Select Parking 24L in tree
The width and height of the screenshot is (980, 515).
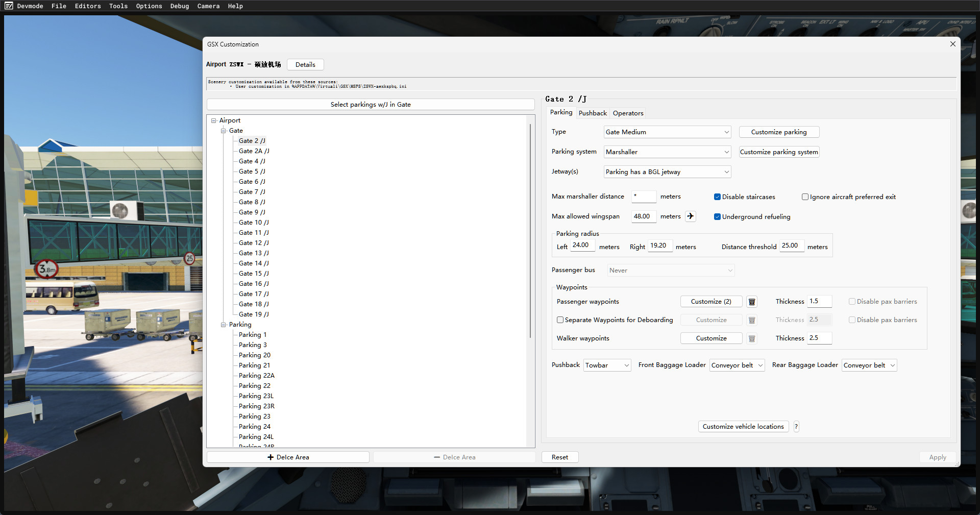[256, 437]
